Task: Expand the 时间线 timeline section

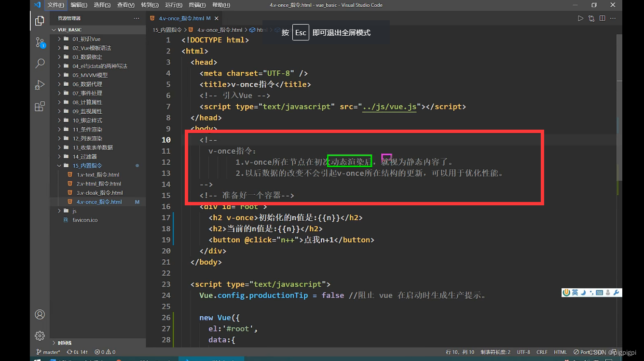Action: [x=97, y=343]
